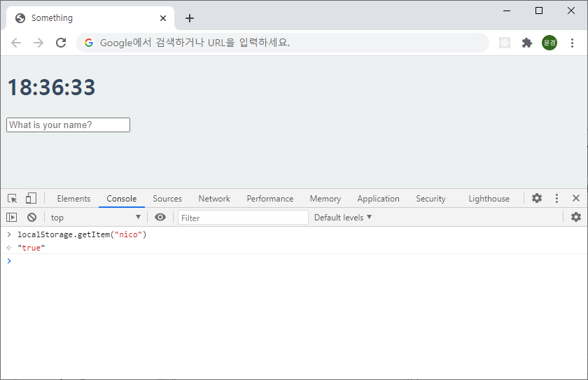Open the green user profile avatar
This screenshot has height=380, width=588.
(549, 43)
